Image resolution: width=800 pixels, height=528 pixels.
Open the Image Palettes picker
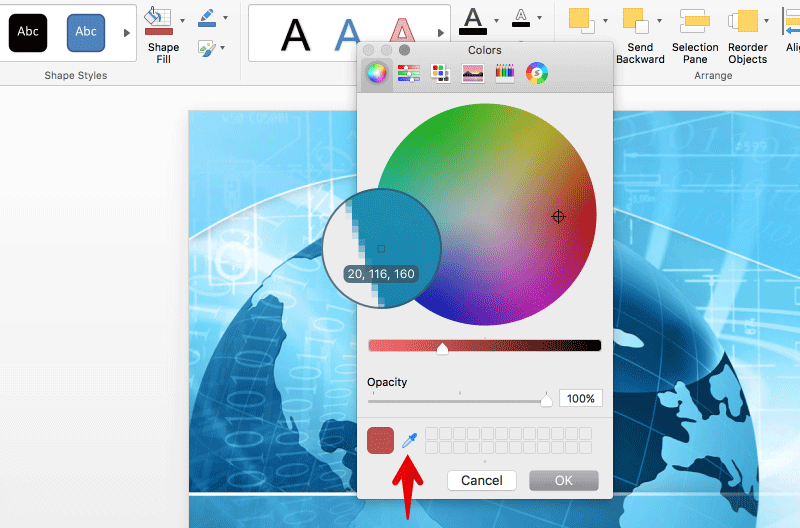472,73
